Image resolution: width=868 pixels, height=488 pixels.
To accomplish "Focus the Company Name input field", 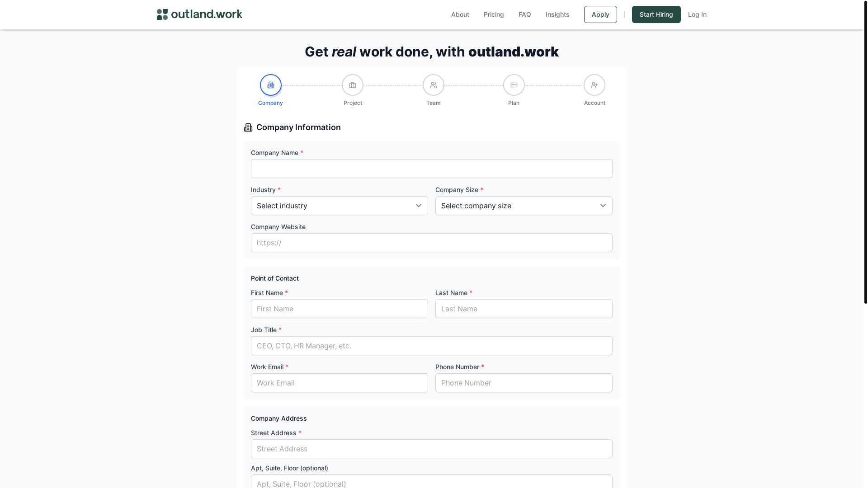I will pyautogui.click(x=432, y=169).
